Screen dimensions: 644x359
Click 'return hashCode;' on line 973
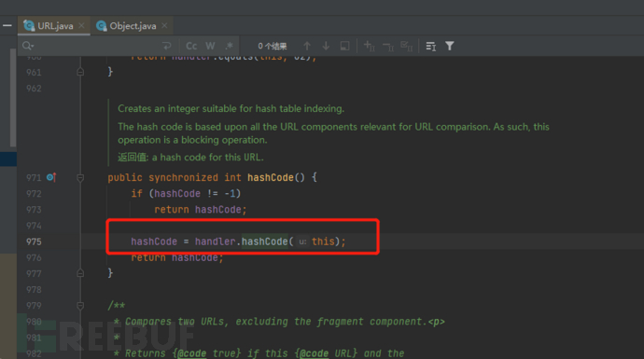point(201,210)
